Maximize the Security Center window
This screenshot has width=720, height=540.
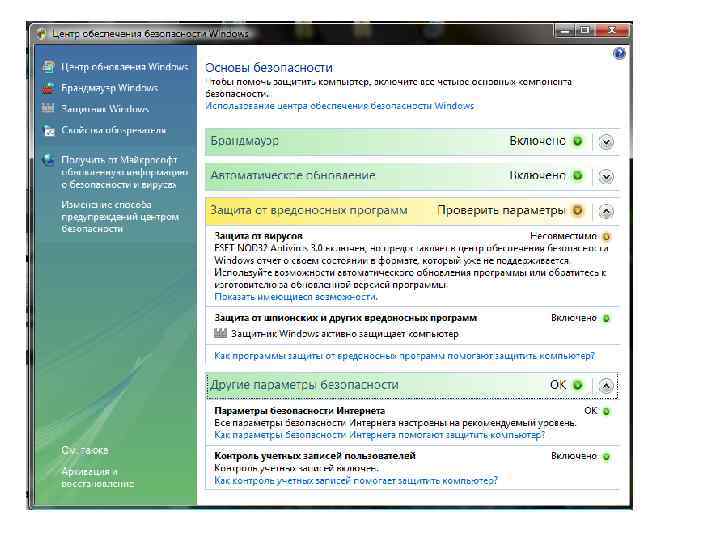585,30
